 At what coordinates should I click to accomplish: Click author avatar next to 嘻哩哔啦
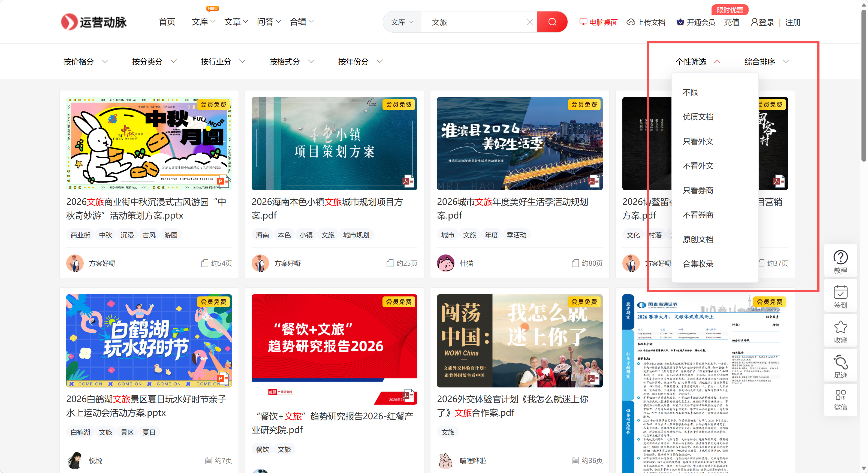click(445, 460)
